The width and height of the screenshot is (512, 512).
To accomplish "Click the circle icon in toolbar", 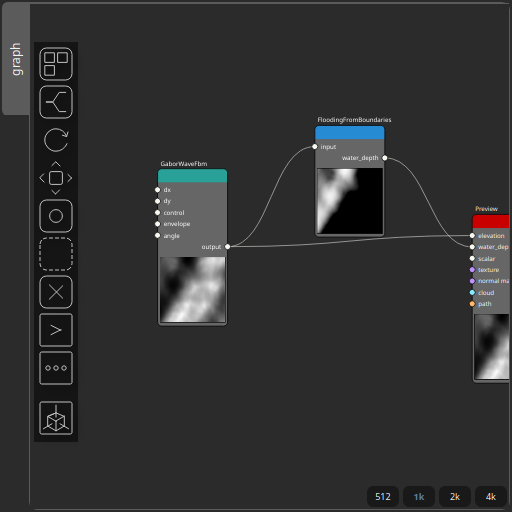I will tap(56, 216).
